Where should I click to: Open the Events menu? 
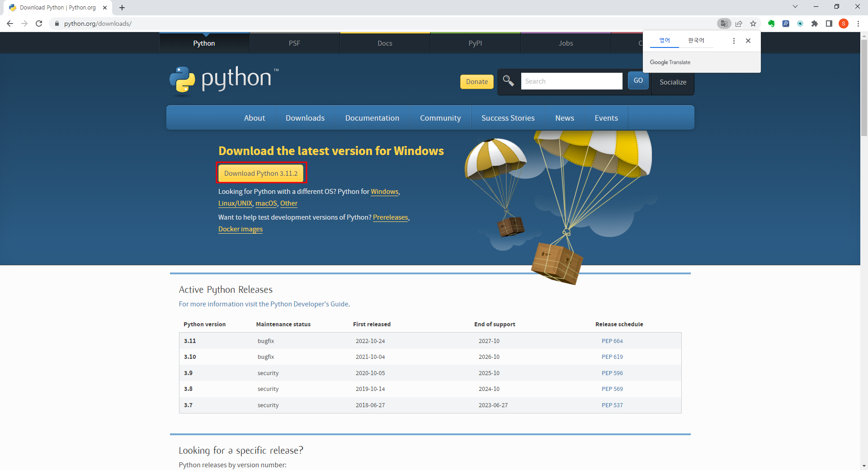(606, 118)
